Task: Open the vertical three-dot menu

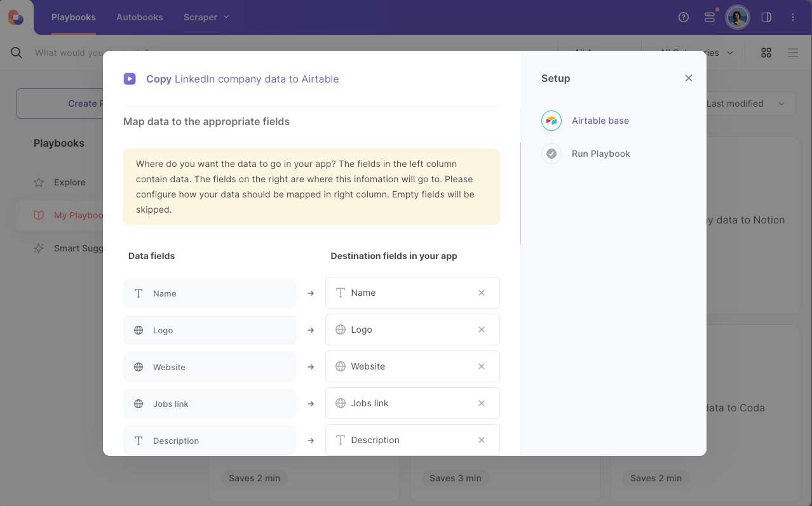Action: tap(793, 17)
